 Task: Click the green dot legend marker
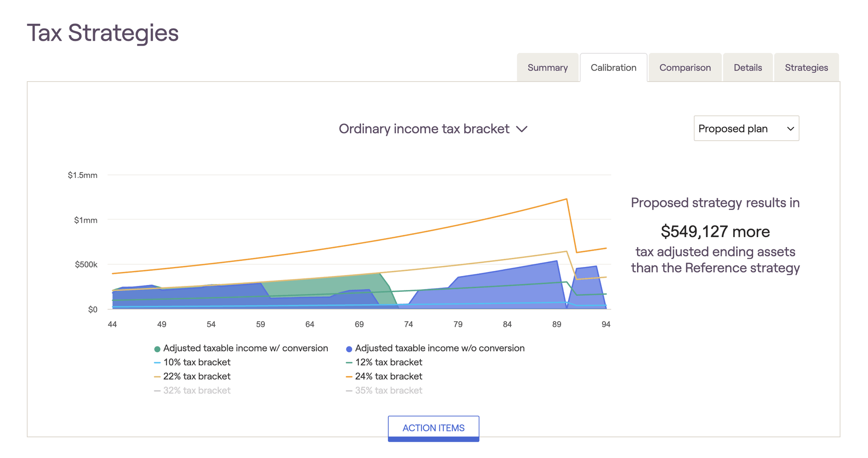157,349
